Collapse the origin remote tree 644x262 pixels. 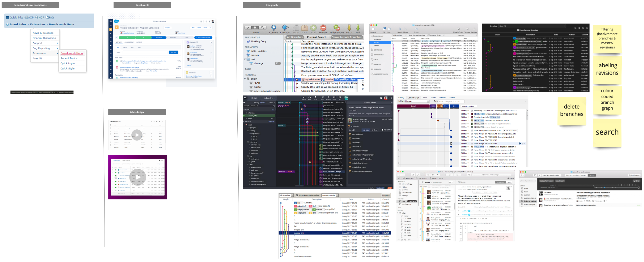pyautogui.click(x=245, y=79)
